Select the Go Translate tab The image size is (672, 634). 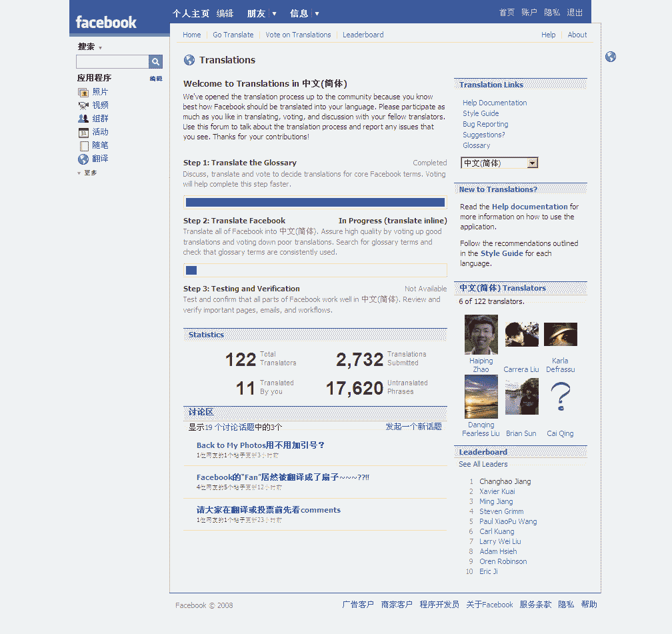[233, 35]
